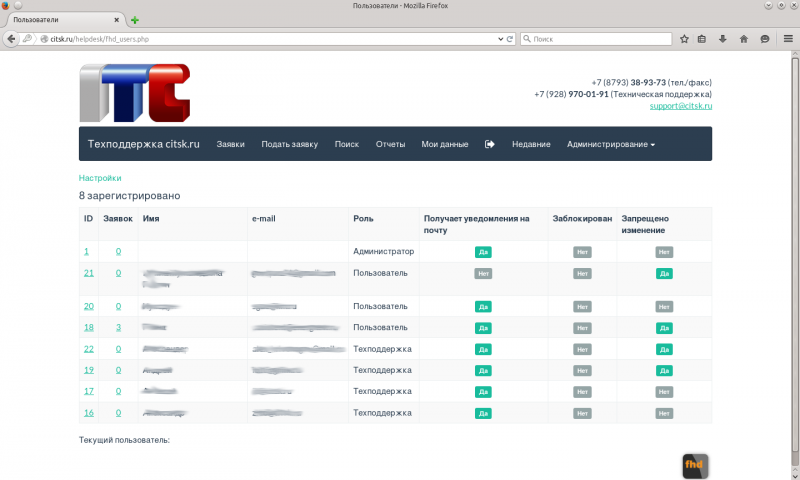Click the Поиск browser search field

point(596,39)
